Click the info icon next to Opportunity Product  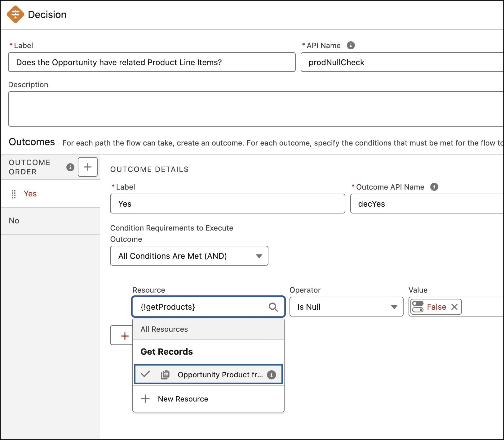(272, 375)
